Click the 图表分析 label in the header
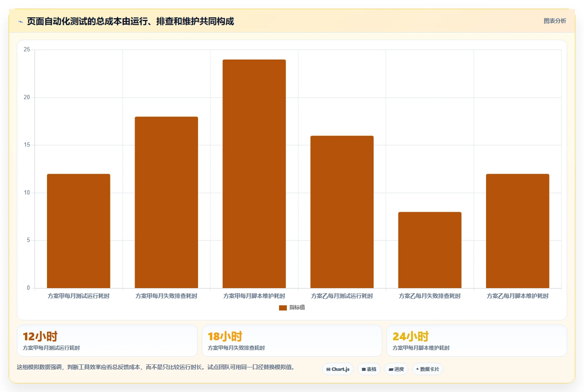Screen dimensions: 584x392 click(x=555, y=21)
